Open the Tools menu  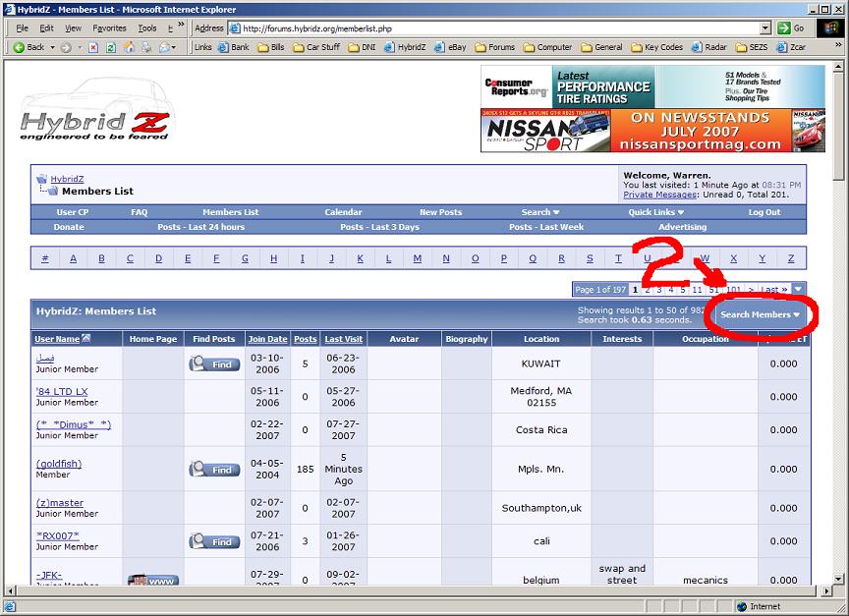(147, 28)
